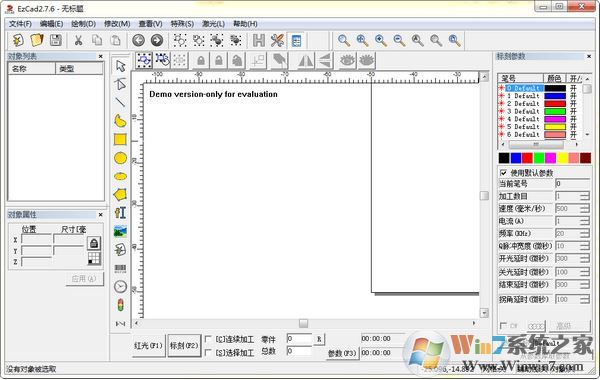Select the traffic-light I/O port tool
Image resolution: width=600 pixels, height=380 pixels.
click(x=120, y=305)
